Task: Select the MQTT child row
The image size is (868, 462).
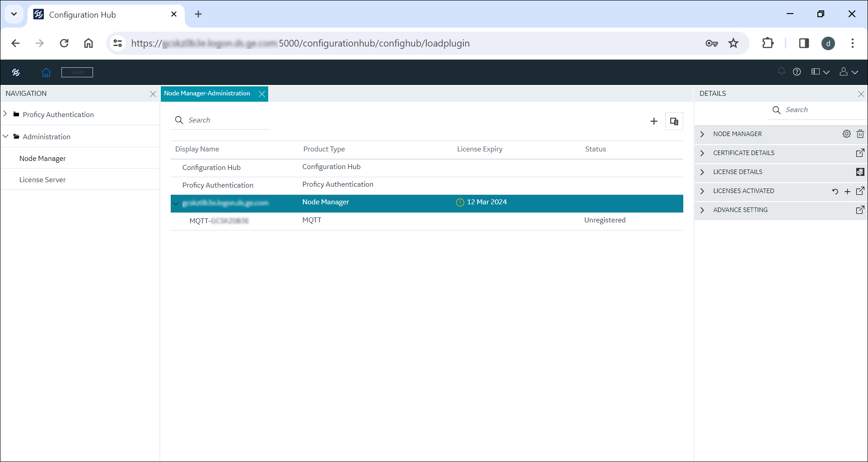Action: click(x=427, y=221)
